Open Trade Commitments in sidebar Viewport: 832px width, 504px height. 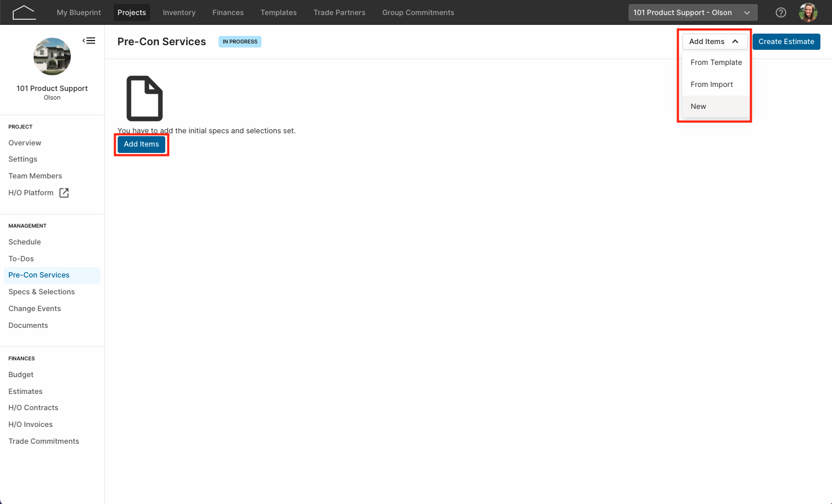[43, 441]
